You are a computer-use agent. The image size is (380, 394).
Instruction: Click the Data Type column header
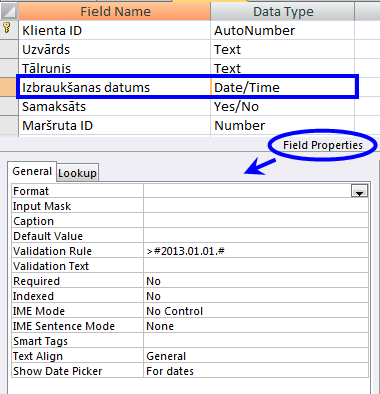282,11
